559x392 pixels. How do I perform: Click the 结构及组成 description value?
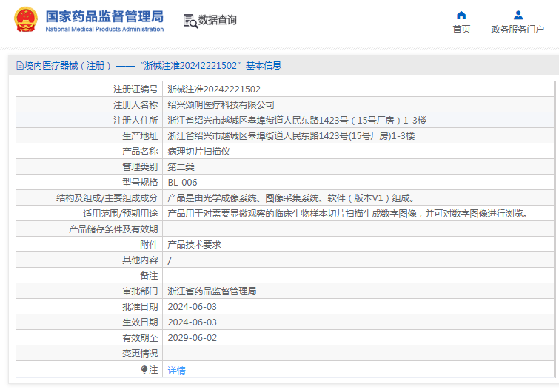pos(291,198)
